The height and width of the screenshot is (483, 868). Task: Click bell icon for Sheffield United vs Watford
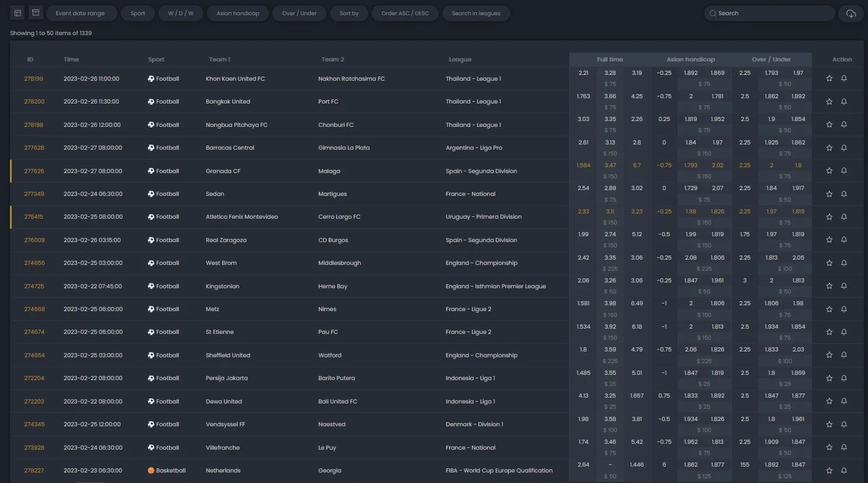843,355
